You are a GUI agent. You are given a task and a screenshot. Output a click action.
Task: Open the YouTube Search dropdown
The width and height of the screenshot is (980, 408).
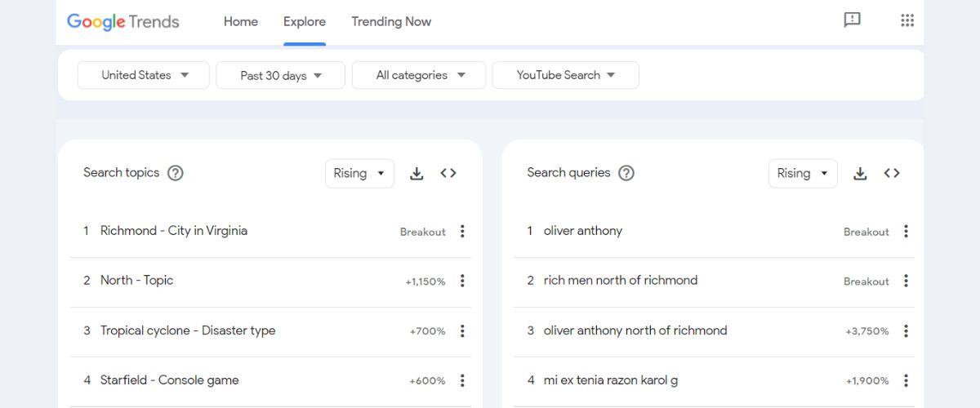click(x=565, y=75)
